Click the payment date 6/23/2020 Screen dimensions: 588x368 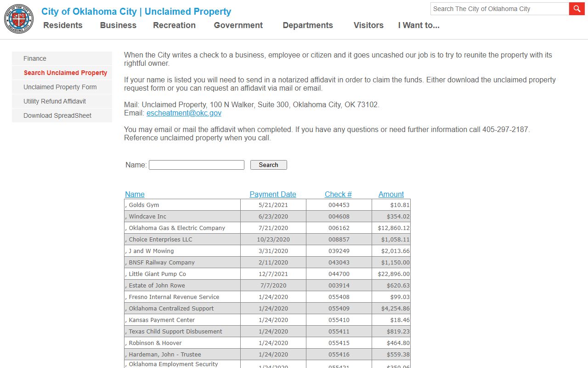tap(273, 216)
